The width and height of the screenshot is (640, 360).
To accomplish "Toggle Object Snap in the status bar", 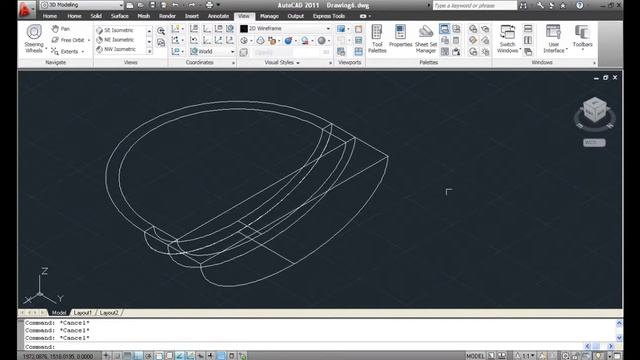I will 159,356.
